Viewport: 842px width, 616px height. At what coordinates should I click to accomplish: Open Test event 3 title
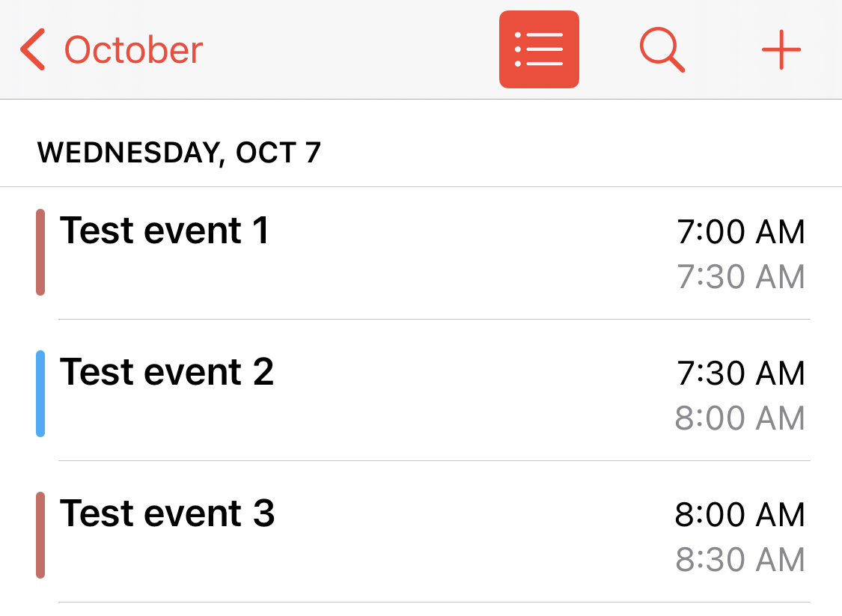(167, 513)
